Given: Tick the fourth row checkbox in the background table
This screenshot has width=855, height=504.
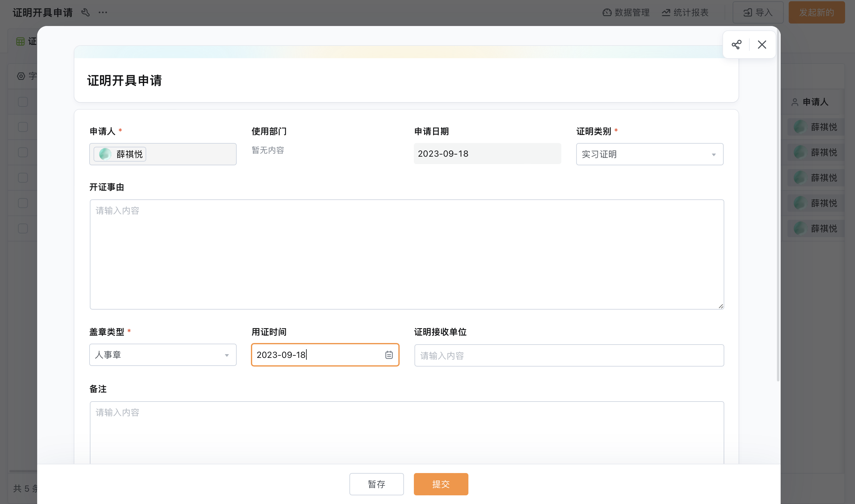Looking at the screenshot, I should [x=23, y=203].
